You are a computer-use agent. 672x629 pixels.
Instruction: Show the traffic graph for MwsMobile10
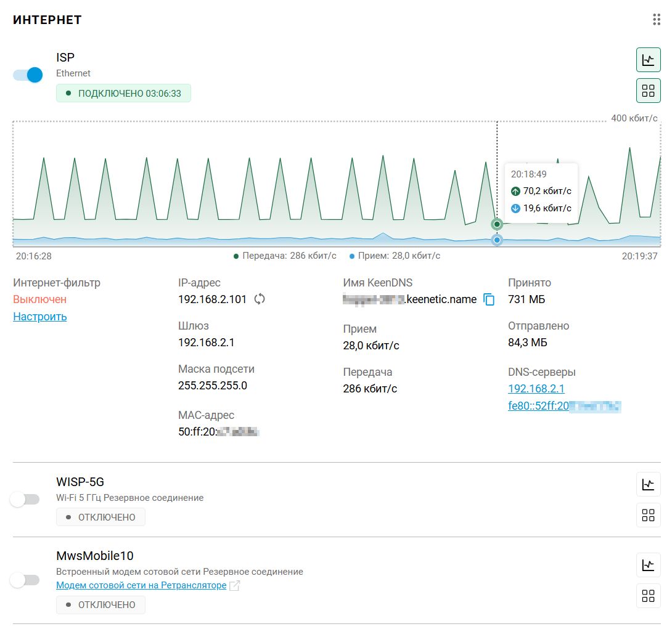[x=648, y=564]
